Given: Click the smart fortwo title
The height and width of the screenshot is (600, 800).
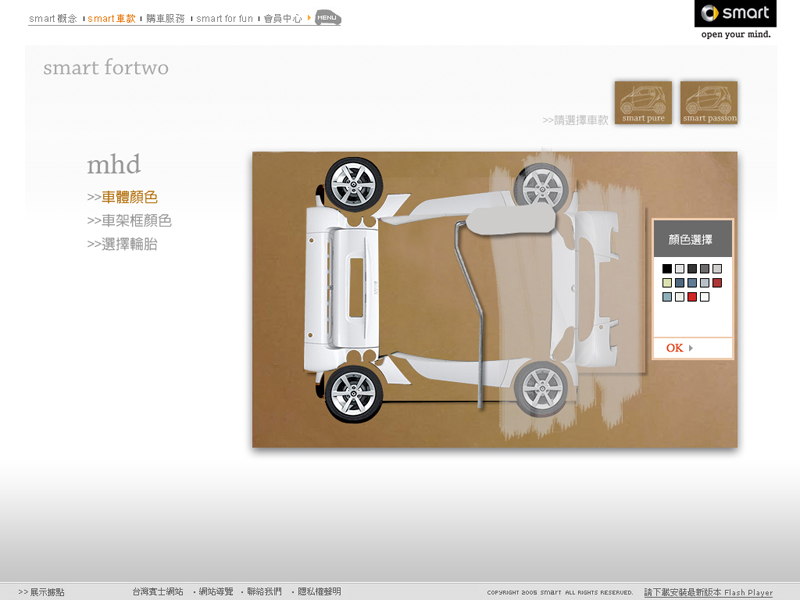Looking at the screenshot, I should pos(106,67).
